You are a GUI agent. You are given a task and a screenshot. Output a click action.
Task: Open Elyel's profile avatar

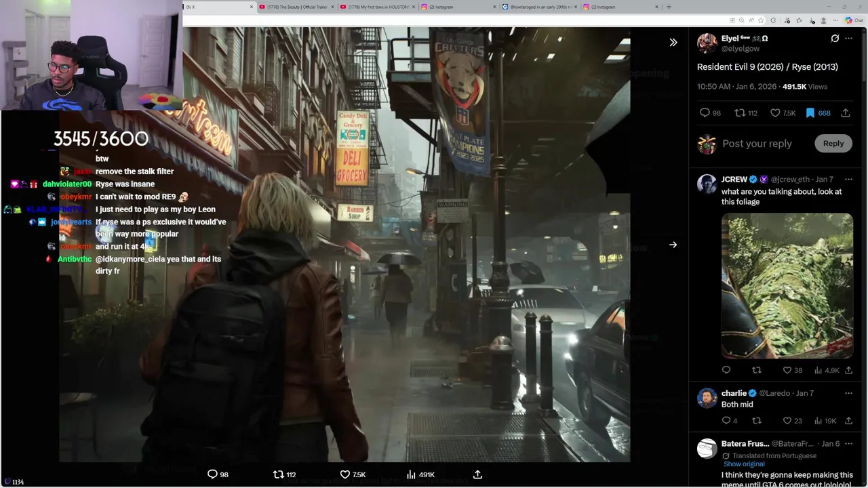tap(707, 43)
